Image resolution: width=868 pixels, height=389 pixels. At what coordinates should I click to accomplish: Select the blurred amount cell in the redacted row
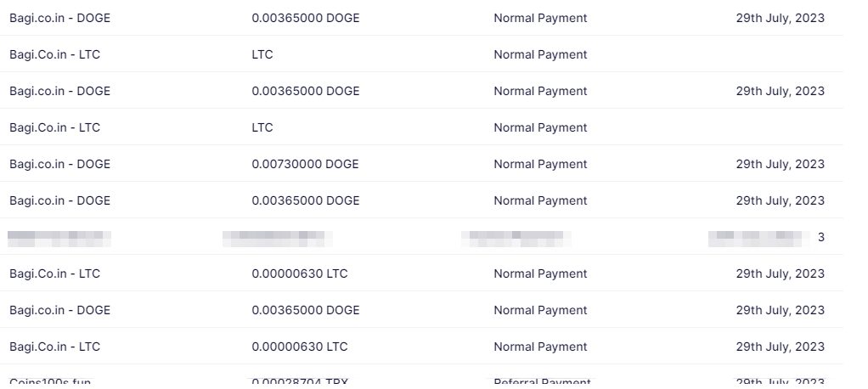click(x=277, y=238)
